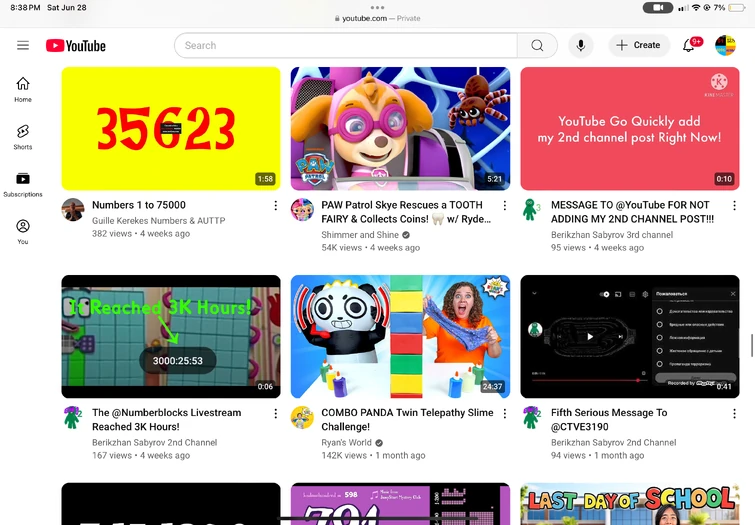Screen dimensions: 755x525
Task: Open MESSAGE TO @YouTube FOR NOT ADDING title
Action: point(632,212)
